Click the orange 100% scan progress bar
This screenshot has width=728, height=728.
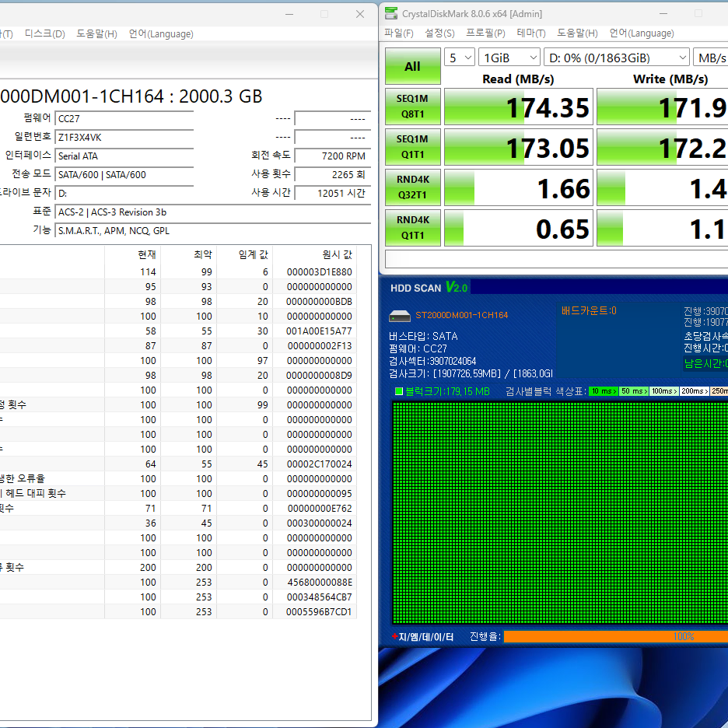pyautogui.click(x=616, y=636)
